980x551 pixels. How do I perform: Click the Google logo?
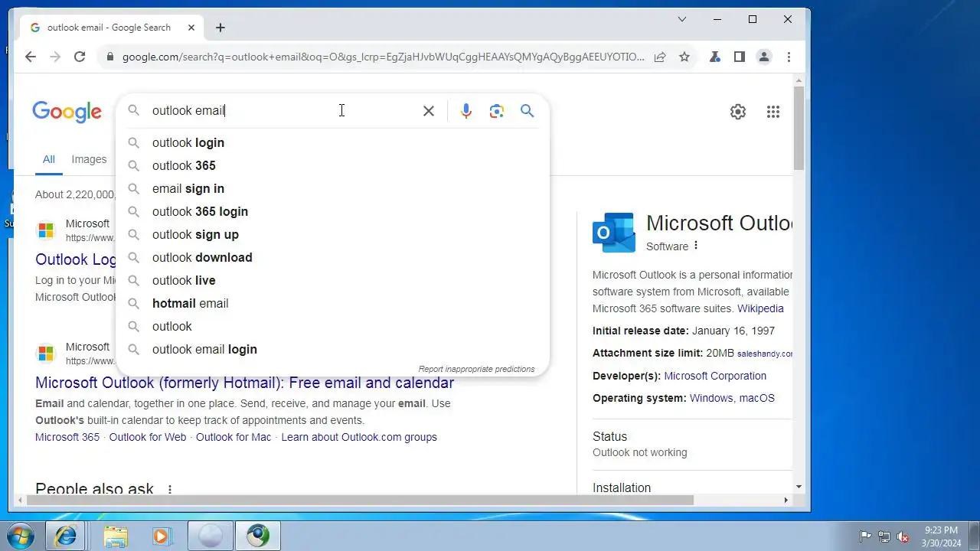click(67, 112)
